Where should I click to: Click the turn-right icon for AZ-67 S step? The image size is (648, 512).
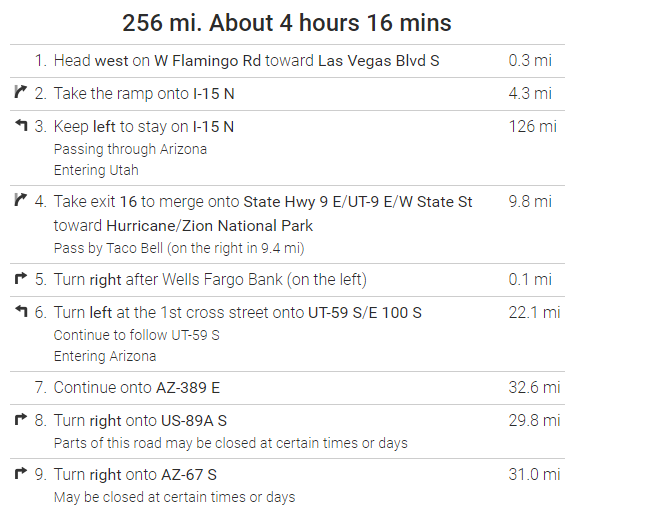pos(21,473)
